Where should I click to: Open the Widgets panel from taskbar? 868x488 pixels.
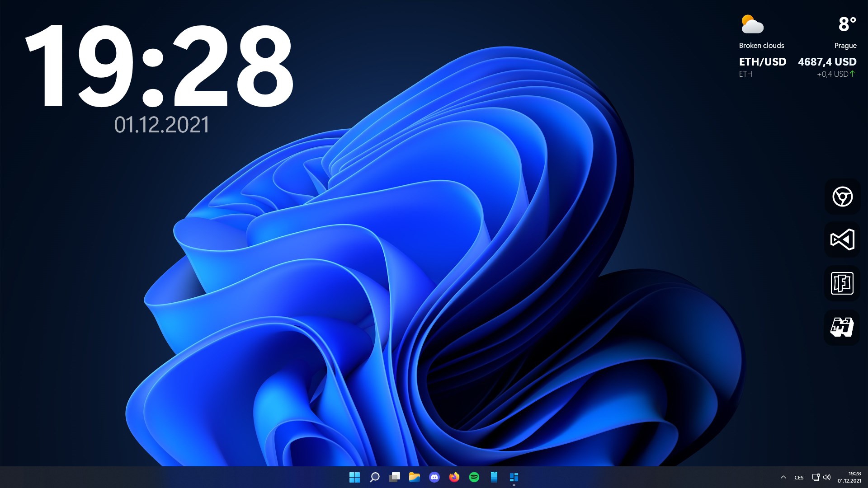514,477
